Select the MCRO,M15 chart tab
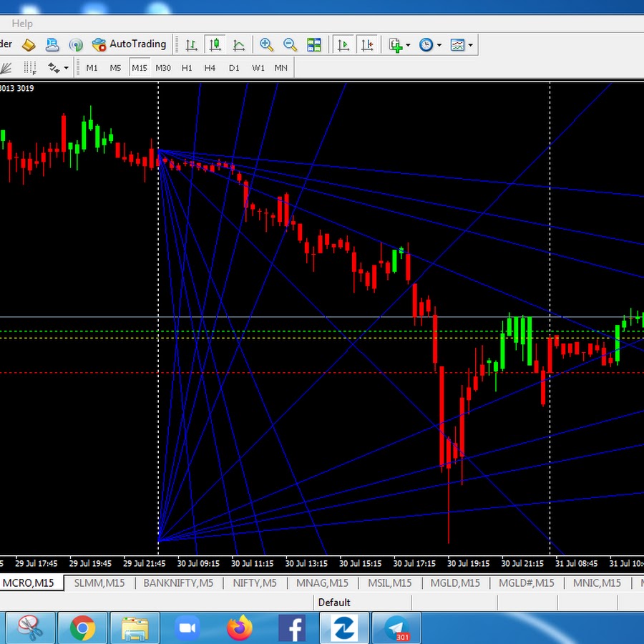 pos(31,582)
